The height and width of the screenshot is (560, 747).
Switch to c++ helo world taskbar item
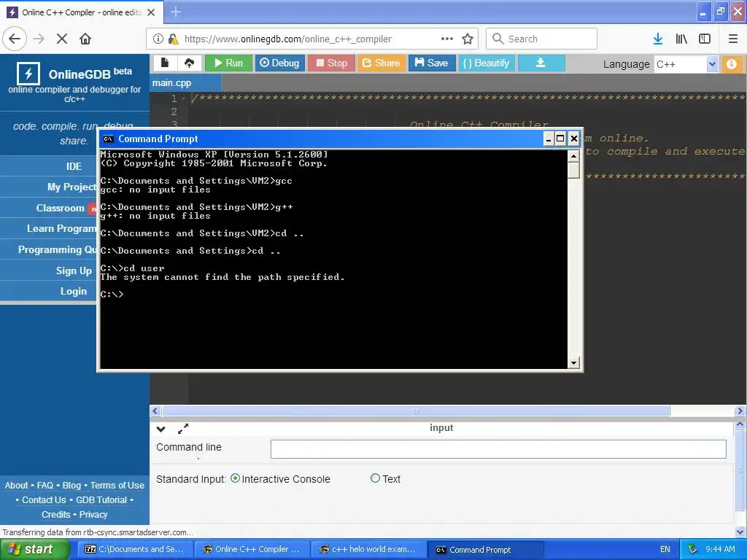pyautogui.click(x=368, y=550)
